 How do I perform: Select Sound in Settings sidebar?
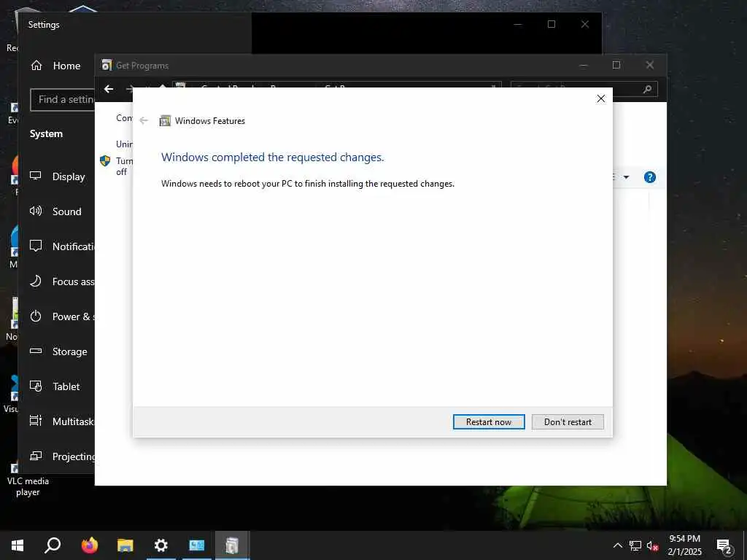click(56, 211)
